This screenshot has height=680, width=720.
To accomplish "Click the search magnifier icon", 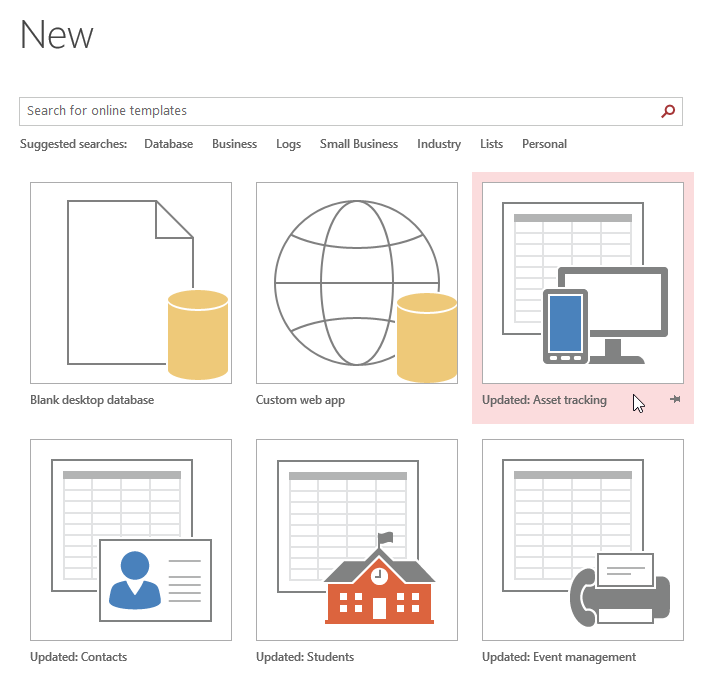I will click(x=668, y=111).
